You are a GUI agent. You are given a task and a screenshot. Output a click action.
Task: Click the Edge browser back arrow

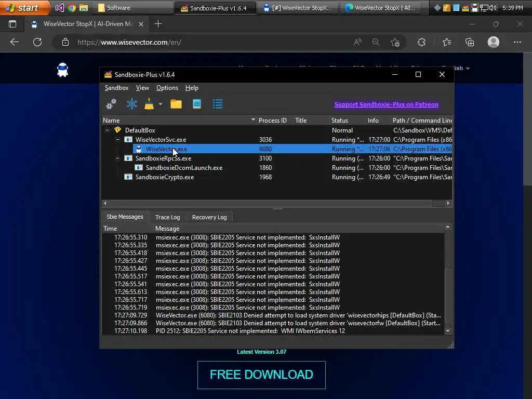click(x=14, y=42)
